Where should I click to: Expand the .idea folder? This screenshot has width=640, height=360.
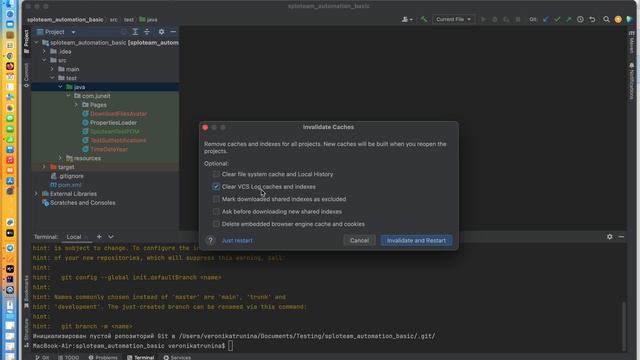click(44, 51)
